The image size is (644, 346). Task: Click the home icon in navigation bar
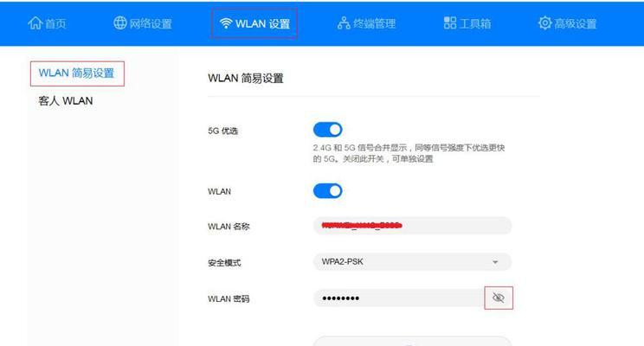(x=35, y=23)
